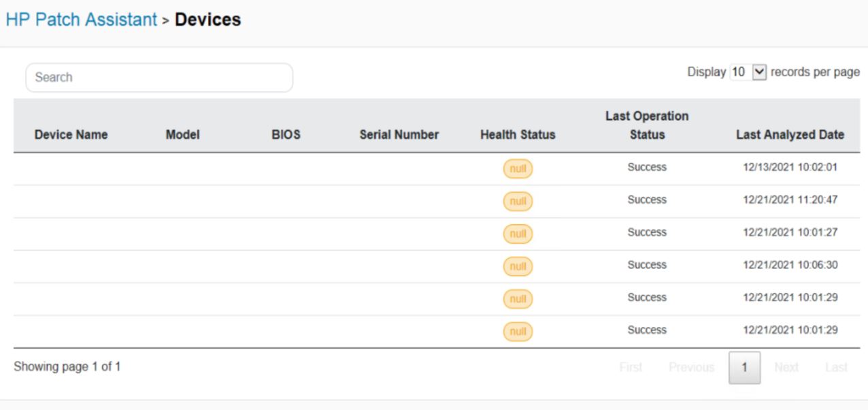The width and height of the screenshot is (868, 410).
Task: Select the last row's null health status icon
Action: point(517,330)
